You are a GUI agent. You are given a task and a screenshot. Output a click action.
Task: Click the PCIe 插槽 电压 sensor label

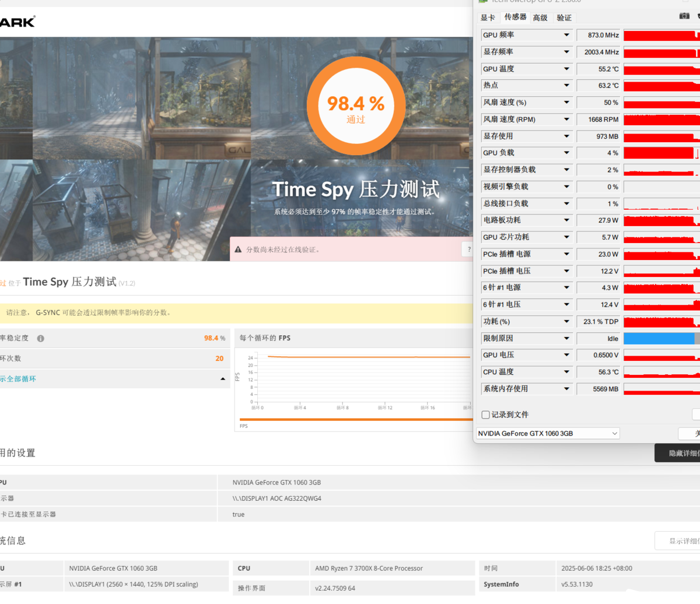(507, 271)
